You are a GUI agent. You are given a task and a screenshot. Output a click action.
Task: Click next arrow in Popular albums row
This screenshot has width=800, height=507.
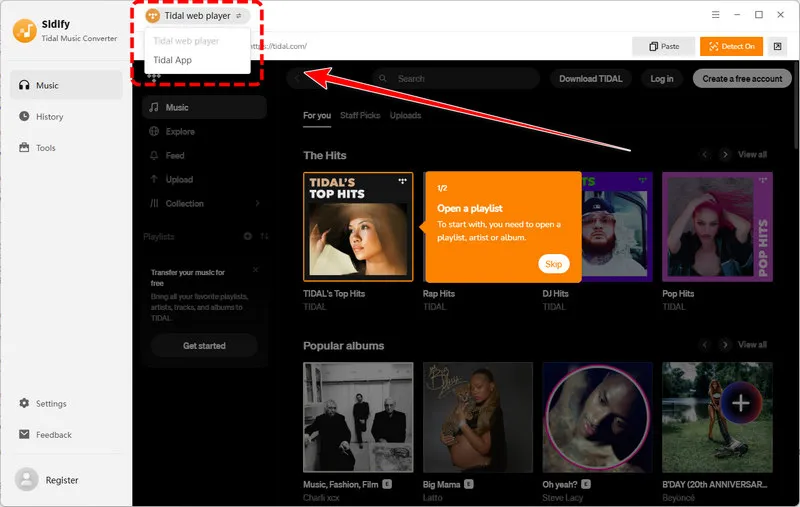[725, 344]
